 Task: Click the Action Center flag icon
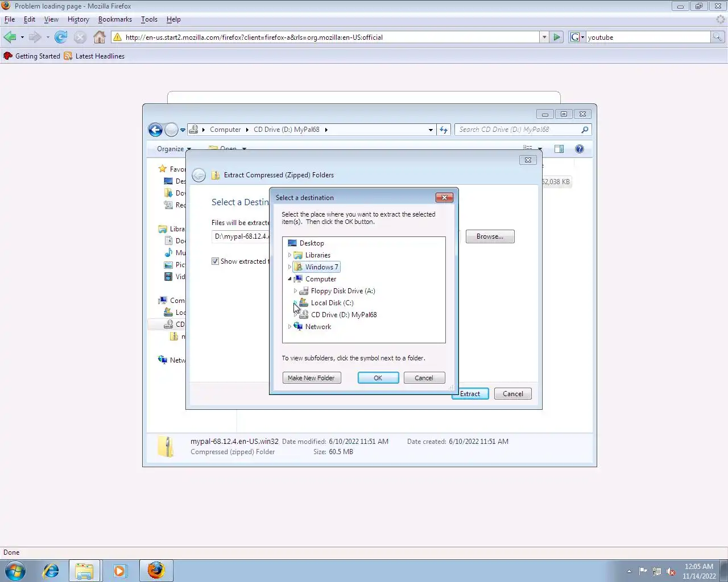click(643, 571)
